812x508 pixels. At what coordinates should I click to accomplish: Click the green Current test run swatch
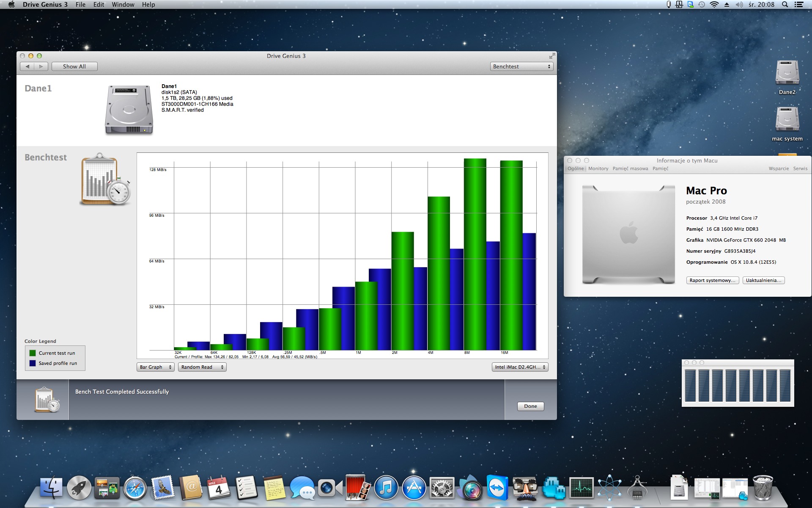(33, 353)
